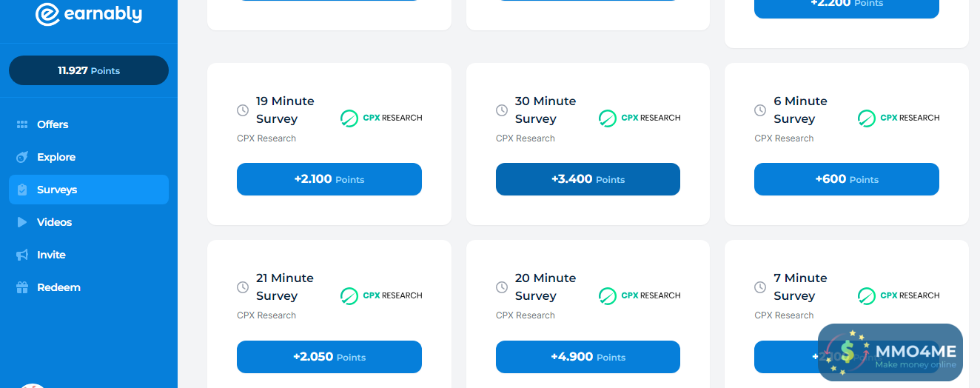The height and width of the screenshot is (388, 980).
Task: Click the Offers grid icon
Action: click(x=22, y=124)
